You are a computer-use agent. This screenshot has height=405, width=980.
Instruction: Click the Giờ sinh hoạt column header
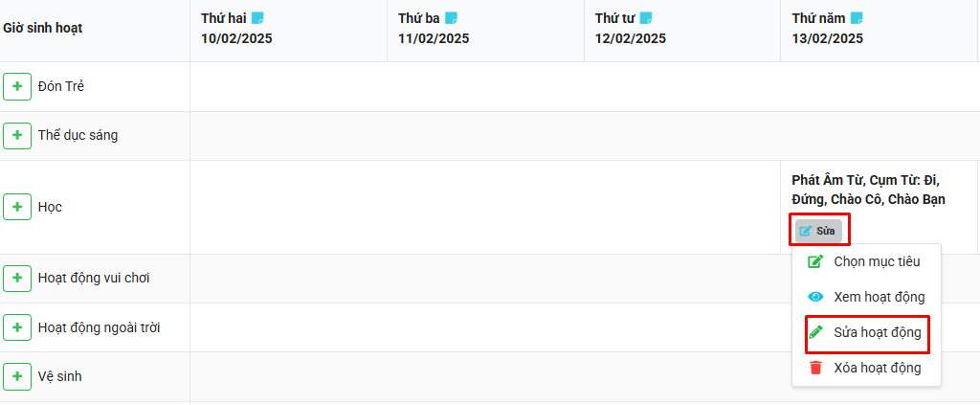pos(43,28)
